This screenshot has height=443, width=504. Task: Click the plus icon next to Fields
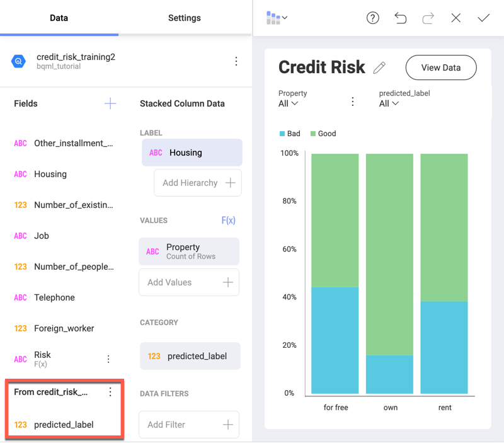point(110,103)
